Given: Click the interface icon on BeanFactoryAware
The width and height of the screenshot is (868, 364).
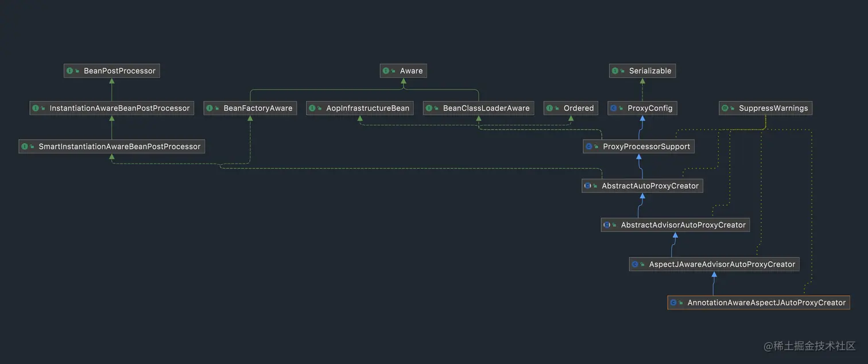Looking at the screenshot, I should point(210,108).
